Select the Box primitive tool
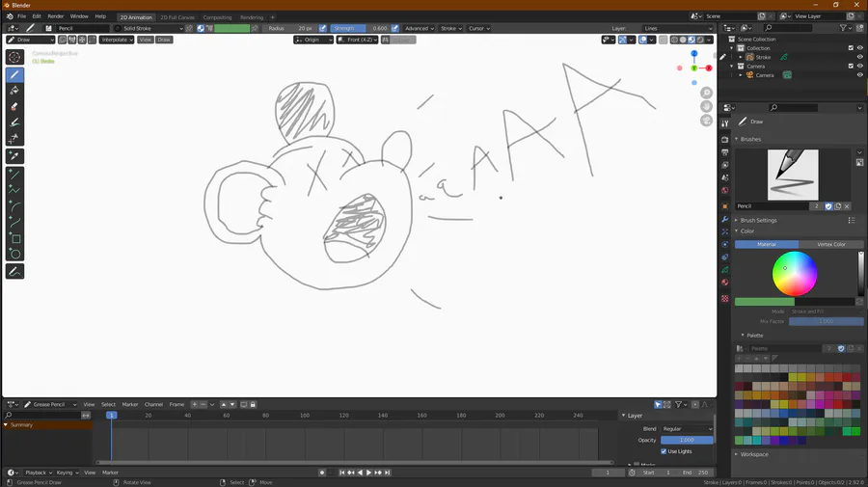 click(14, 238)
